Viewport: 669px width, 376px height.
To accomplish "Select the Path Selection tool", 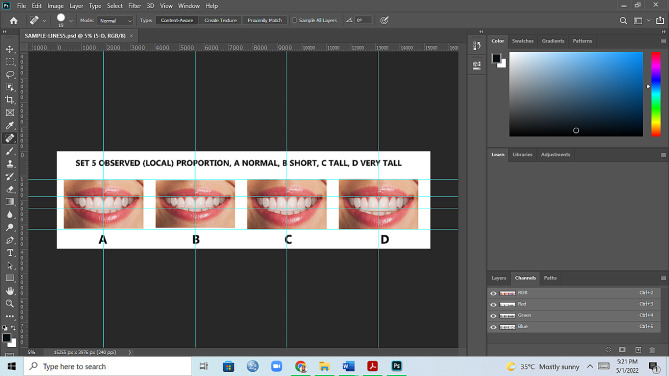I will point(9,265).
